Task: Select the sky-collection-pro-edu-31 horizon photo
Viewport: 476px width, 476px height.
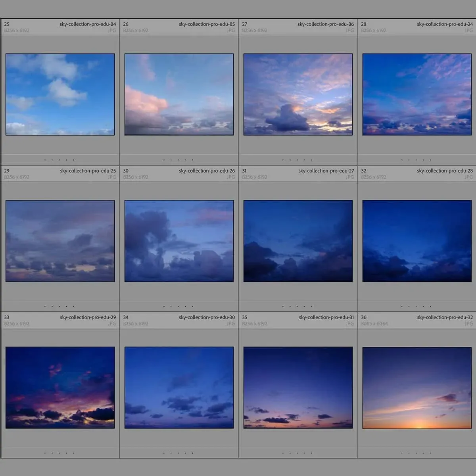Action: [x=298, y=388]
